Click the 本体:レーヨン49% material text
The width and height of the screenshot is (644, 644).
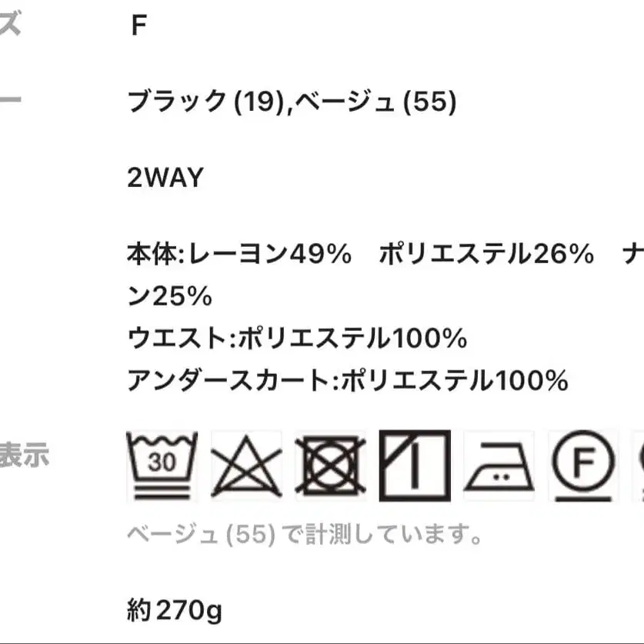pyautogui.click(x=239, y=254)
